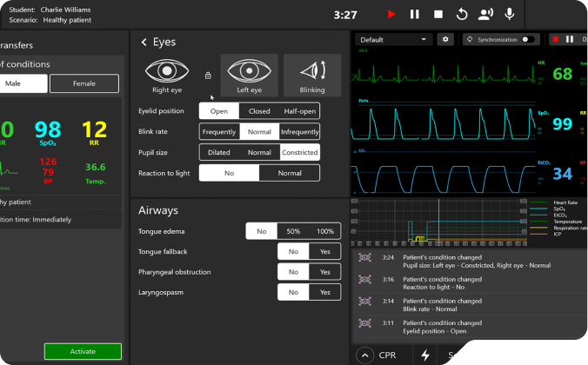
Task: Click the trend graph time cursor line
Action: coord(438,221)
